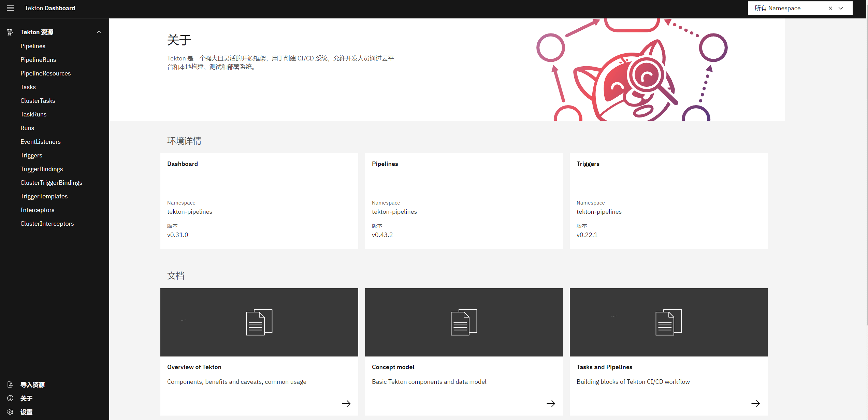Click the Concept model documentation link

click(393, 367)
